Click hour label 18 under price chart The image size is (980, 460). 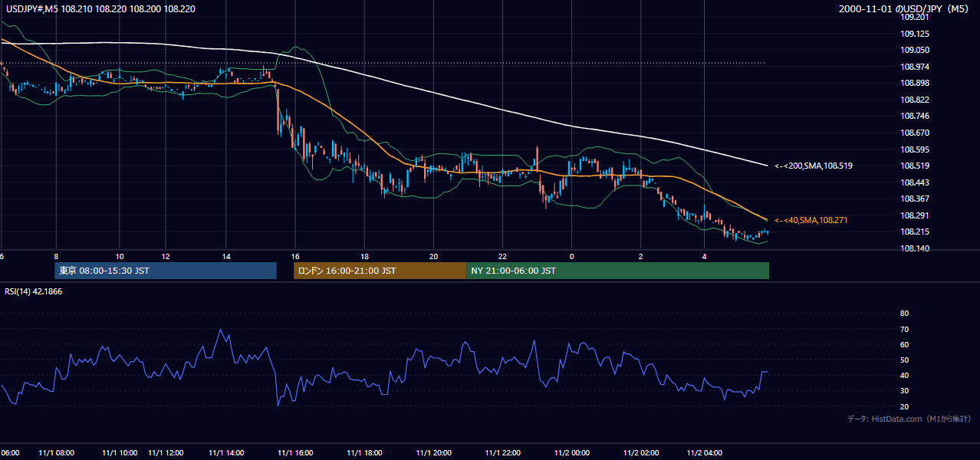coord(365,256)
